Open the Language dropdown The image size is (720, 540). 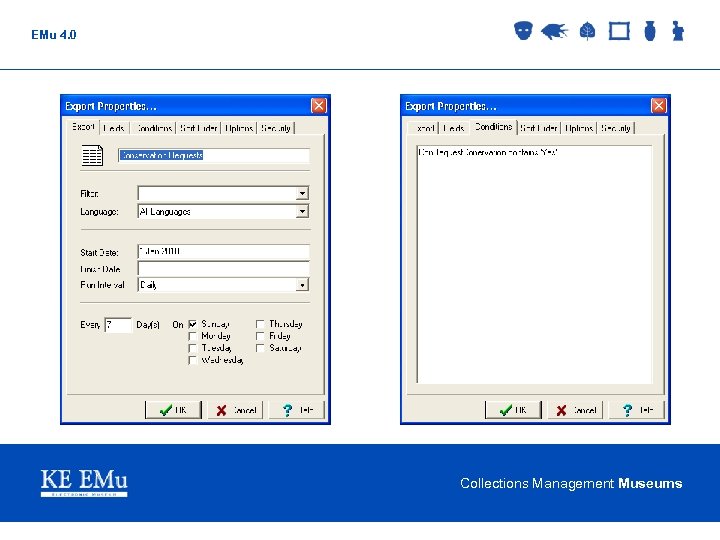(x=302, y=211)
